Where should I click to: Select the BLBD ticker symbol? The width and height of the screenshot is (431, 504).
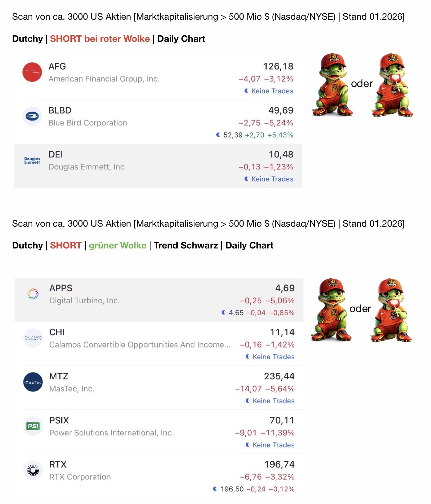tap(60, 110)
